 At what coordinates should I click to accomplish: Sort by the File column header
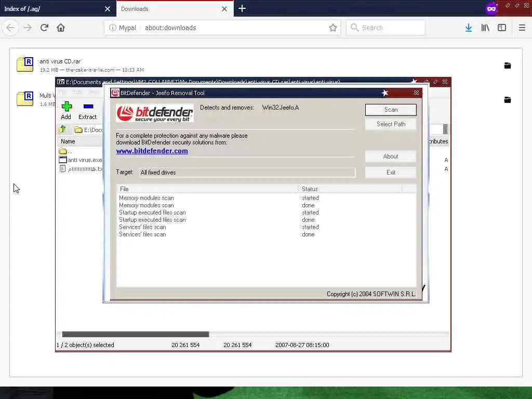[207, 189]
